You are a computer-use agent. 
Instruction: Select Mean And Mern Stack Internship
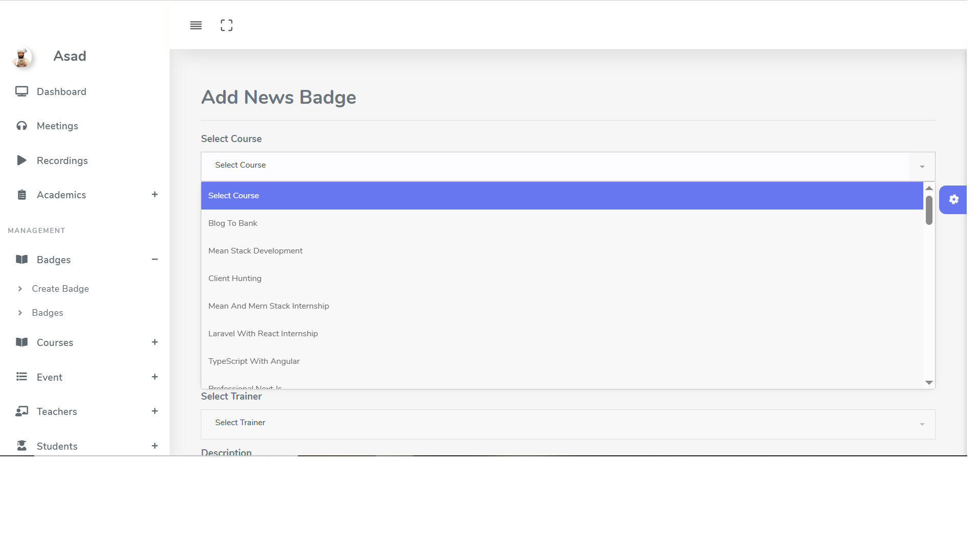pyautogui.click(x=562, y=306)
